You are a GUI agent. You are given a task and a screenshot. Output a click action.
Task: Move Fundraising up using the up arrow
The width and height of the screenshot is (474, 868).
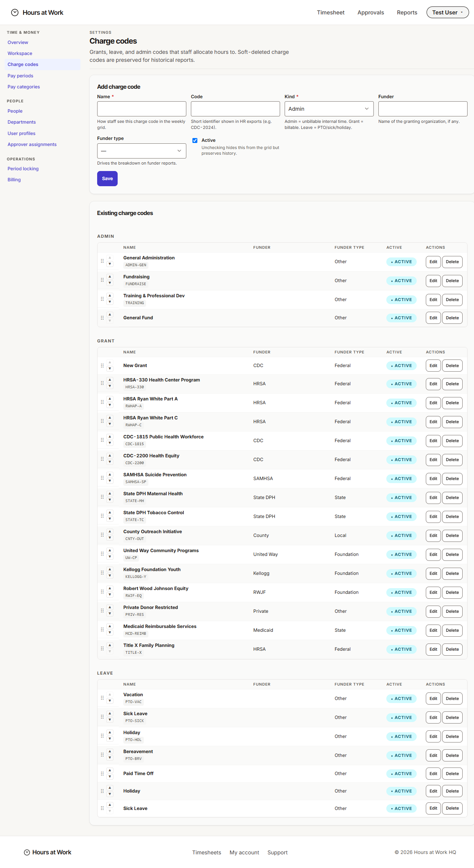pos(110,277)
